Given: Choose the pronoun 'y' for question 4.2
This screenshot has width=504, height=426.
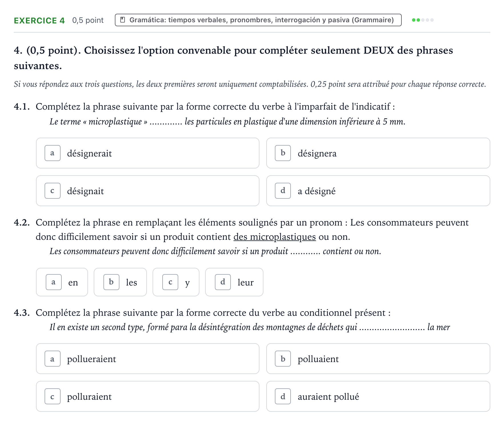Looking at the screenshot, I should tap(176, 282).
